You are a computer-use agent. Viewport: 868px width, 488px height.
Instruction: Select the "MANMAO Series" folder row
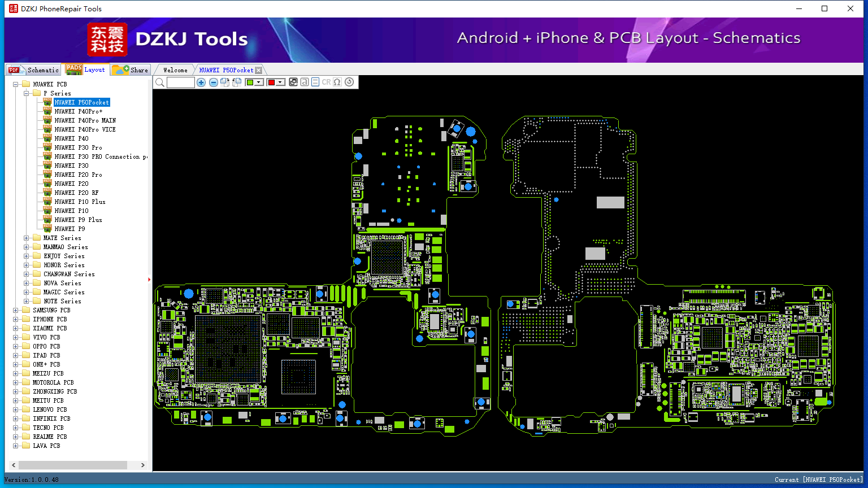[66, 247]
